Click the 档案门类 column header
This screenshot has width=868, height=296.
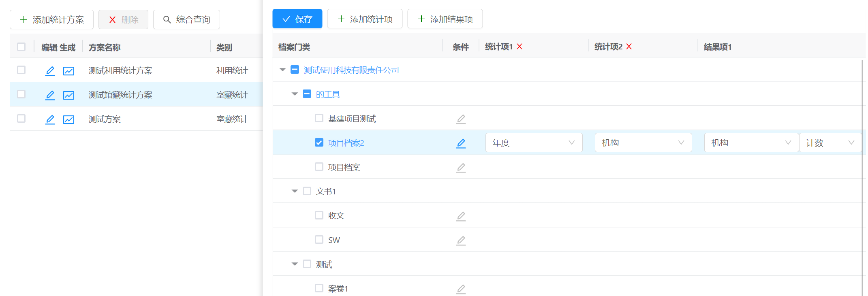coord(294,47)
